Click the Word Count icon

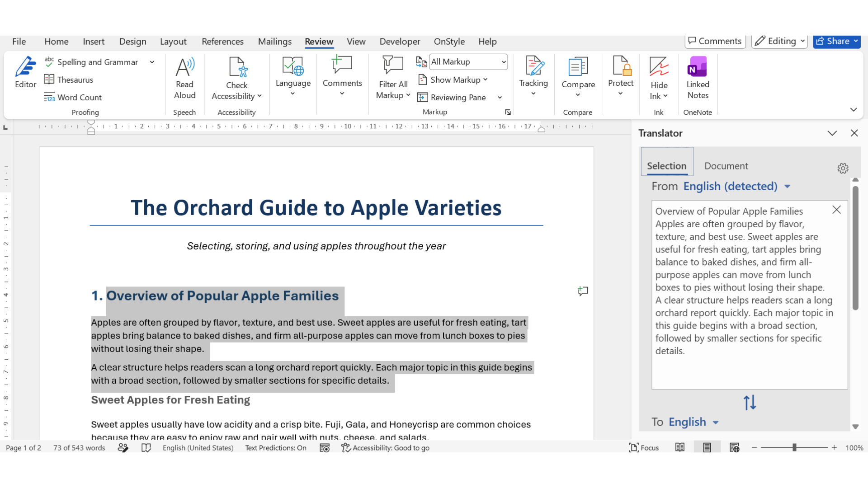pos(49,97)
